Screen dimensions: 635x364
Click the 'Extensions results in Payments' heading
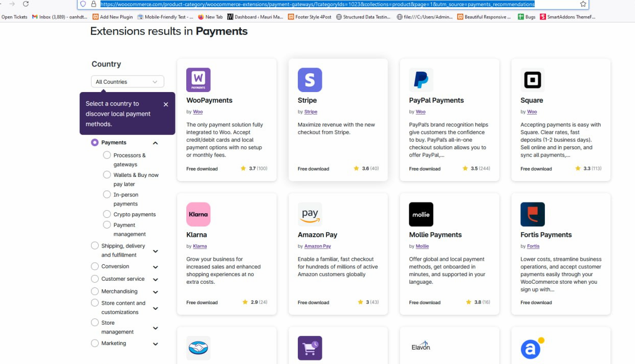169,31
